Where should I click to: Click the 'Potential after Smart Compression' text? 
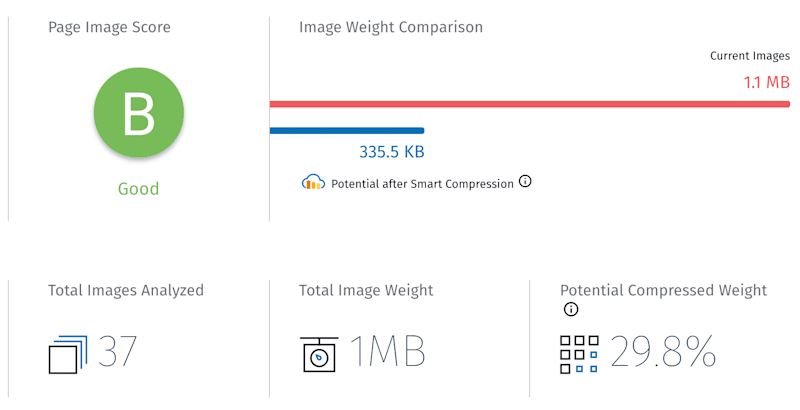coord(422,184)
